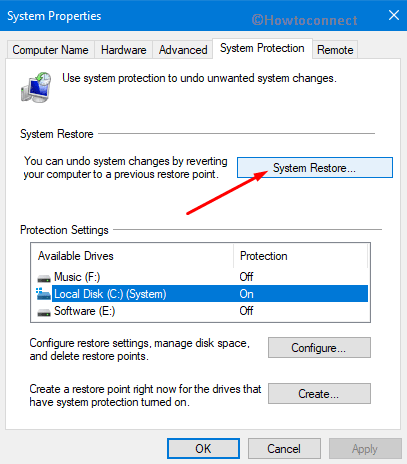Viewport: 407px width, 464px height.
Task: Switch to the Computer Name tab
Action: [x=51, y=50]
